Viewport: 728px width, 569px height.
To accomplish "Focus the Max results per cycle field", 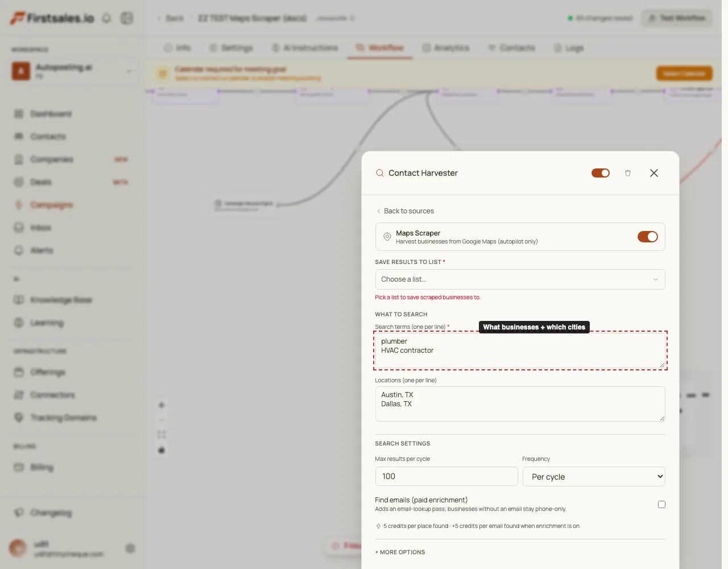I will point(446,476).
